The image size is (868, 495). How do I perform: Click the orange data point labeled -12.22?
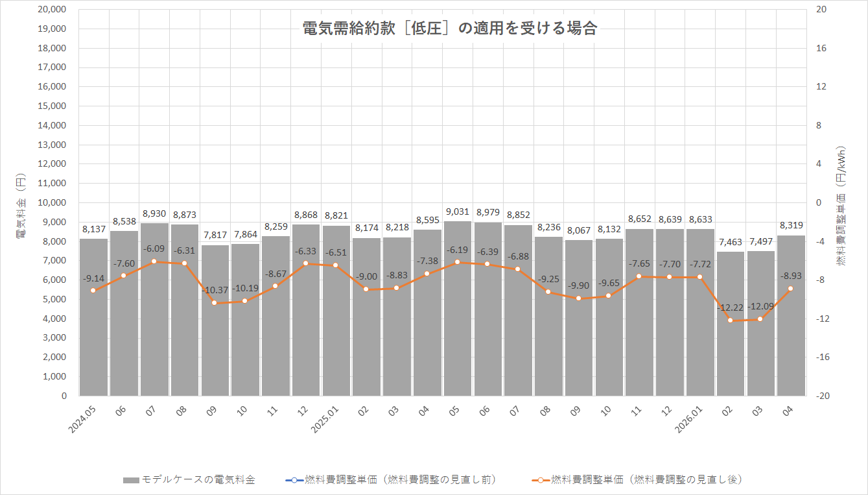730,320
